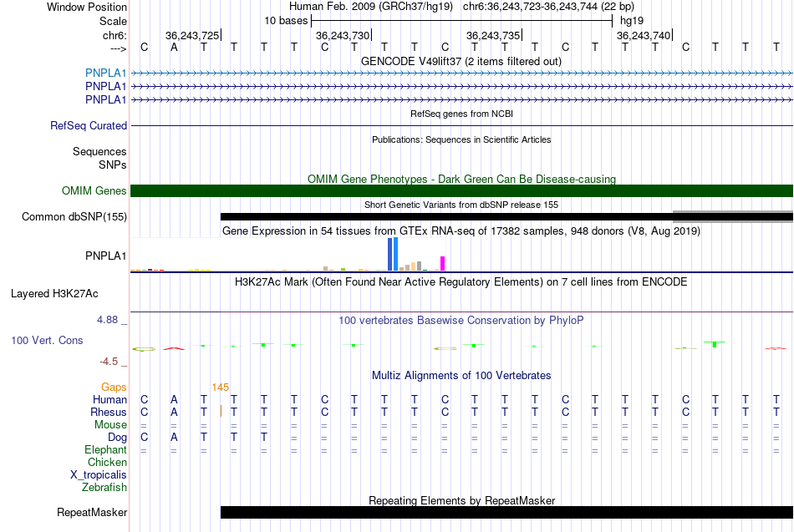Open OMIM Gene Phenotypes track title

click(461, 180)
